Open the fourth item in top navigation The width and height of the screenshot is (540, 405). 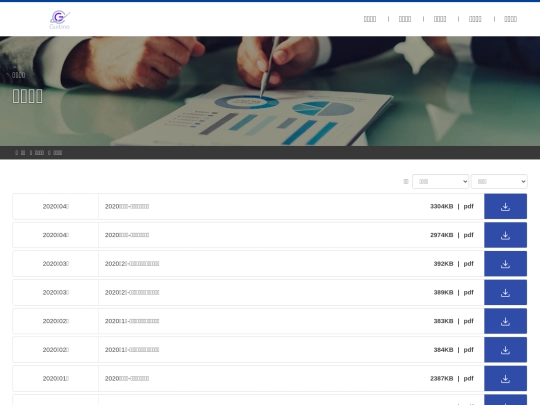point(475,19)
